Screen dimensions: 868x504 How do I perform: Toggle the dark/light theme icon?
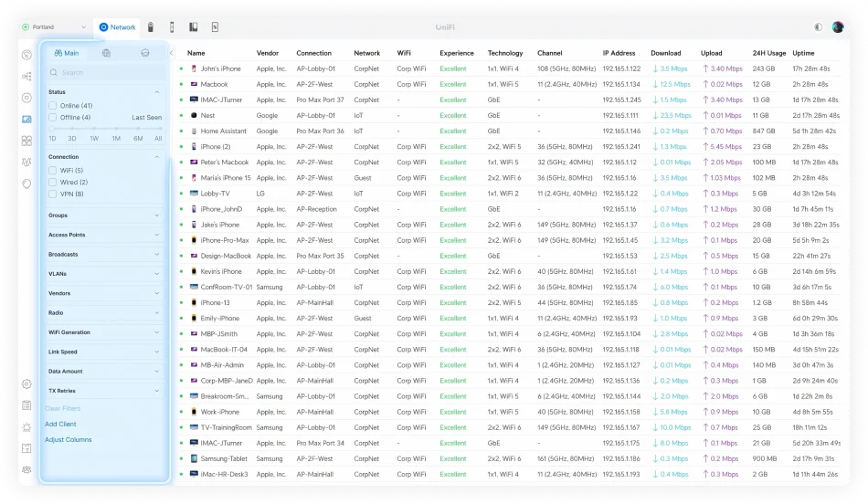click(x=818, y=27)
